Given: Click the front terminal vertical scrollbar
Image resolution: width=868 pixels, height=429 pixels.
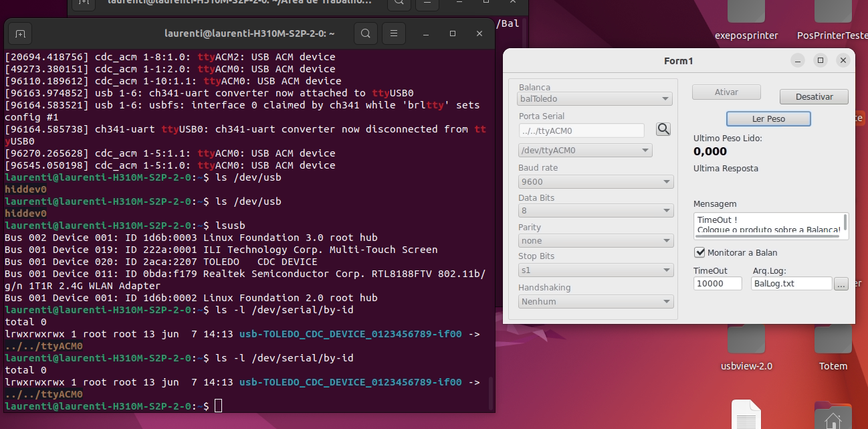Looking at the screenshot, I should pyautogui.click(x=491, y=392).
